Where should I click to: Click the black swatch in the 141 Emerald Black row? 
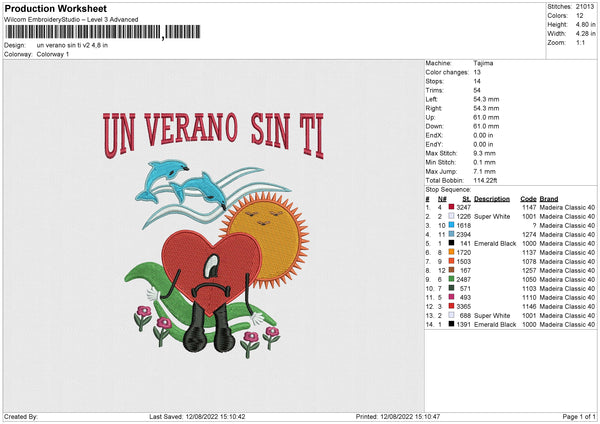click(451, 243)
